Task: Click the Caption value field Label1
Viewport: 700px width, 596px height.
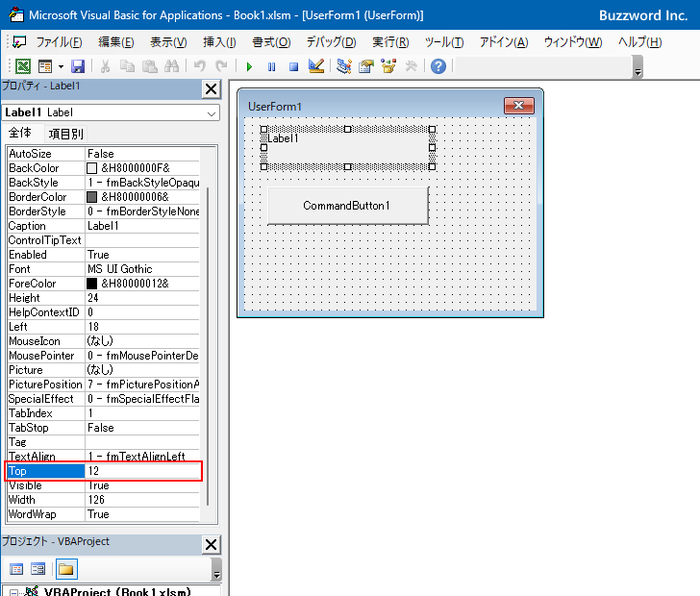Action: (142, 226)
